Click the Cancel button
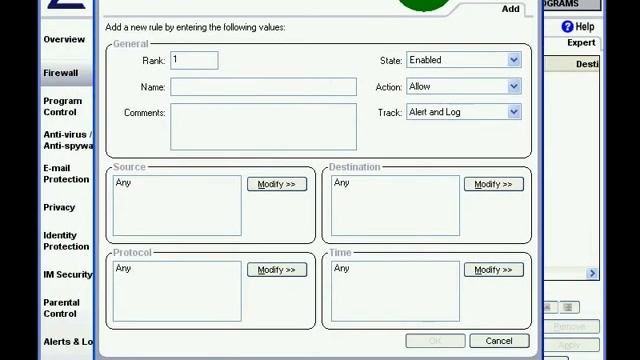640x360 pixels. (x=499, y=341)
